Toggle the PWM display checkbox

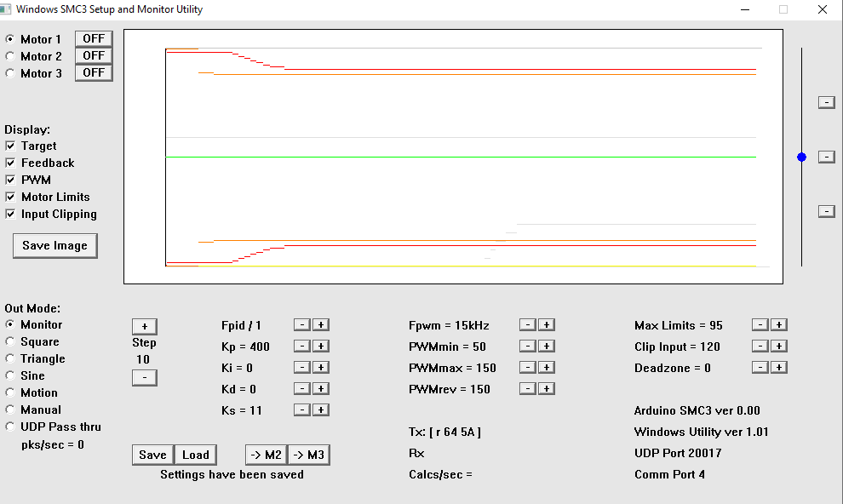(x=10, y=180)
